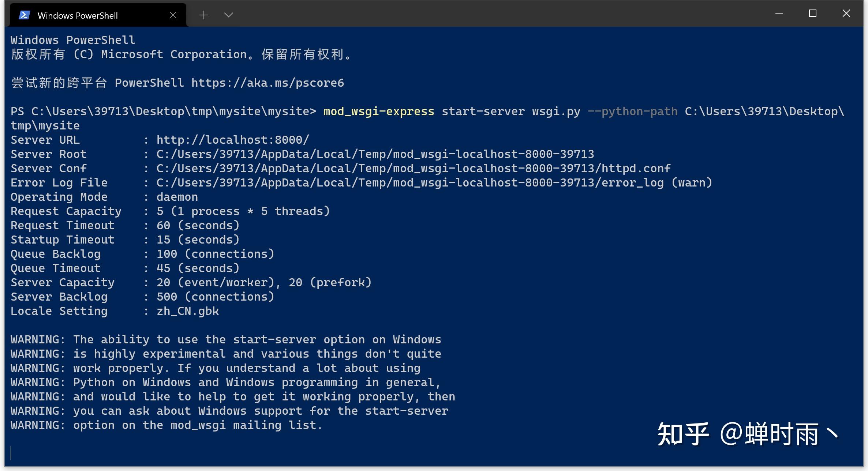This screenshot has width=868, height=471.
Task: Click the httpd.conf path in Server Conf
Action: pyautogui.click(x=413, y=168)
